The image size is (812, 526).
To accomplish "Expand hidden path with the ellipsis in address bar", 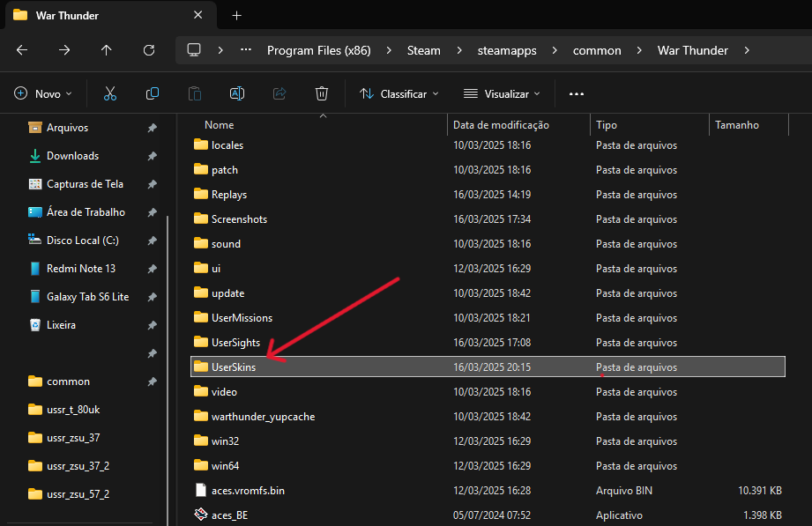I will [x=246, y=50].
